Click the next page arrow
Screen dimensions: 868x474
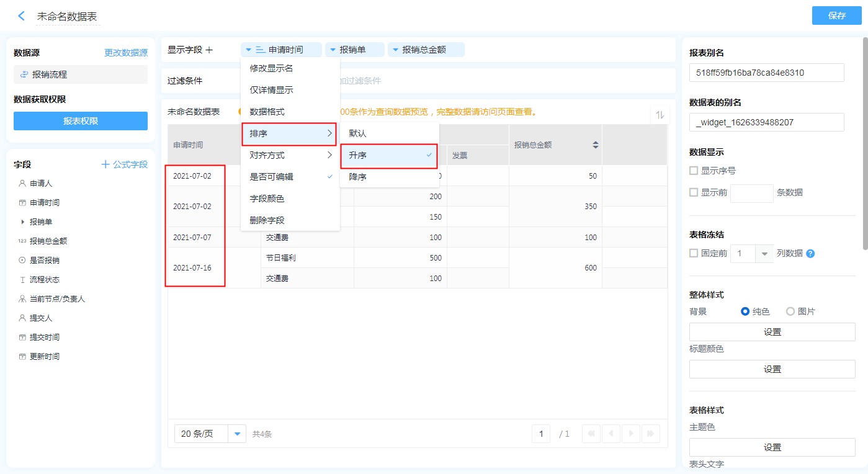(631, 434)
